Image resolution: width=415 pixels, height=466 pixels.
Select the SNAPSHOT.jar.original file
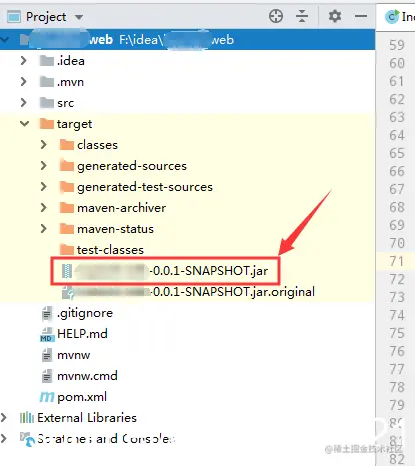point(188,292)
